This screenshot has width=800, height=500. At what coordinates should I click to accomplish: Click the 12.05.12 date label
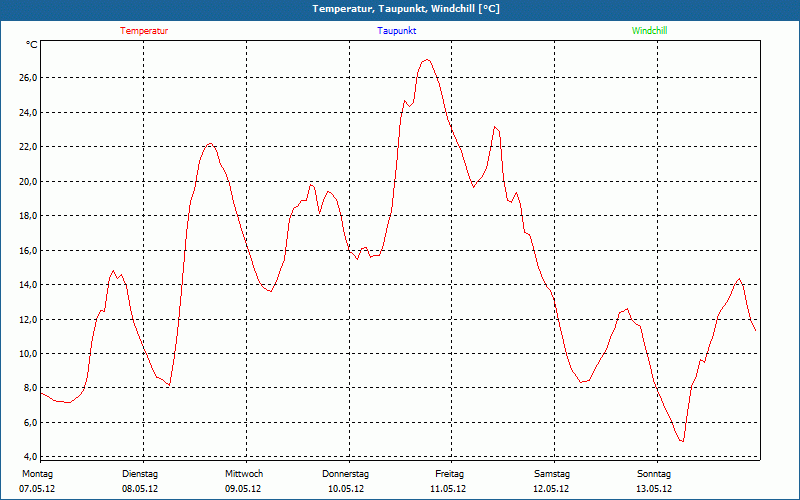pos(551,489)
